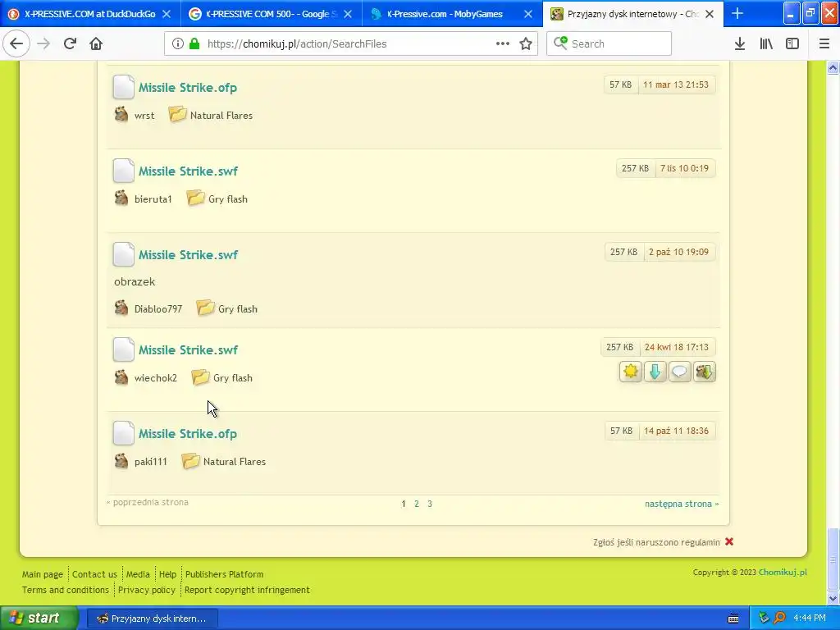Click the green padlock security icon
Screen dimensions: 840x630
click(194, 43)
